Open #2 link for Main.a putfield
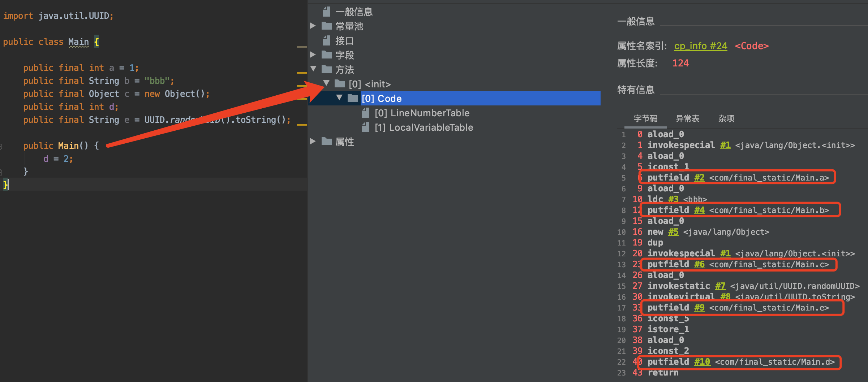 click(x=699, y=178)
